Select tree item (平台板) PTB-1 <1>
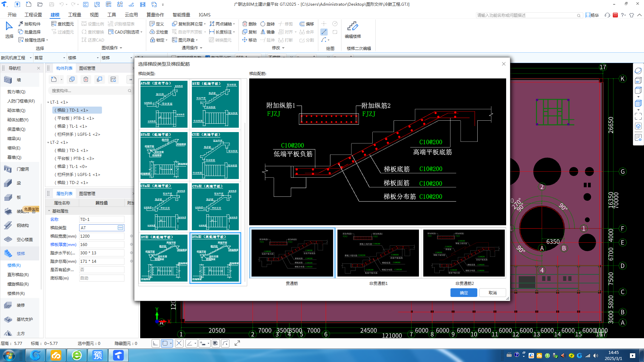644x362 pixels. [74, 118]
